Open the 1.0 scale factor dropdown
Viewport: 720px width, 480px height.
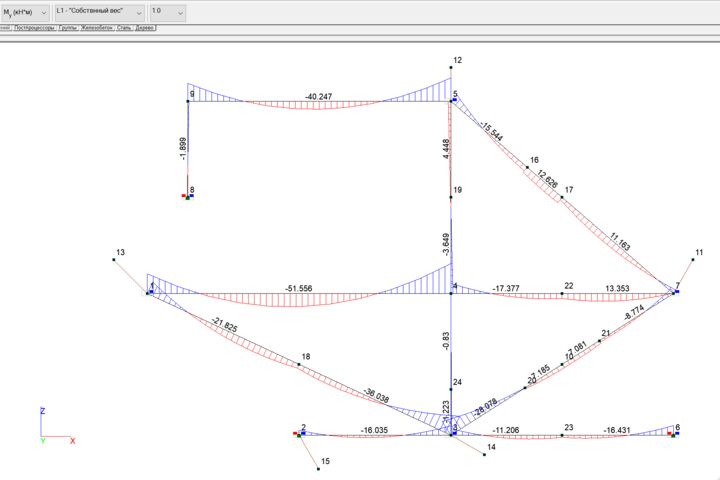[x=168, y=12]
